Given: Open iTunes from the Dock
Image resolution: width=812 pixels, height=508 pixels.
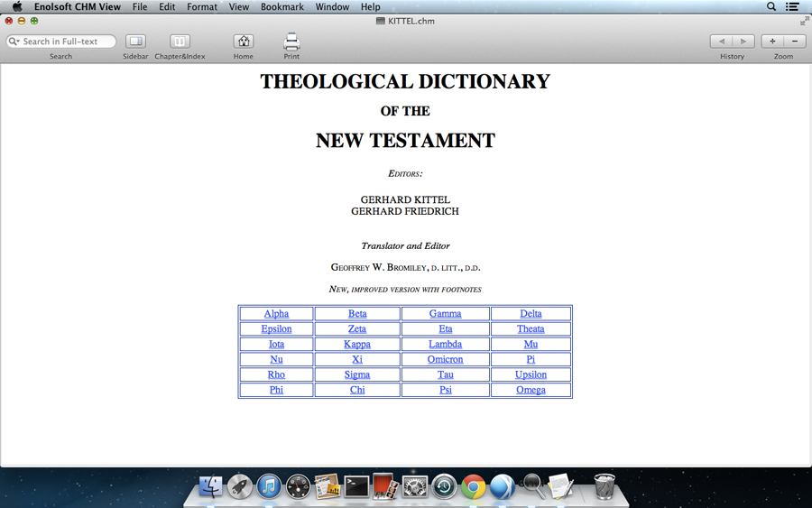Looking at the screenshot, I should point(269,486).
